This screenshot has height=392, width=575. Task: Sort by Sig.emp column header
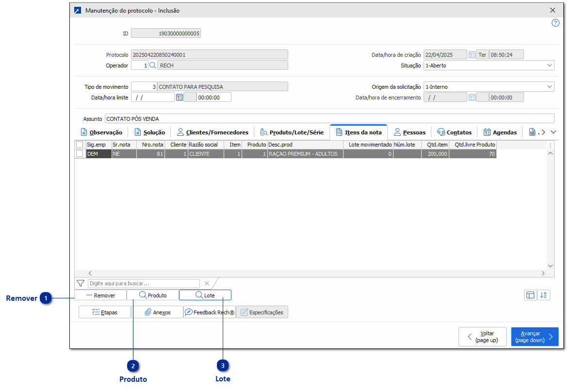pos(99,145)
